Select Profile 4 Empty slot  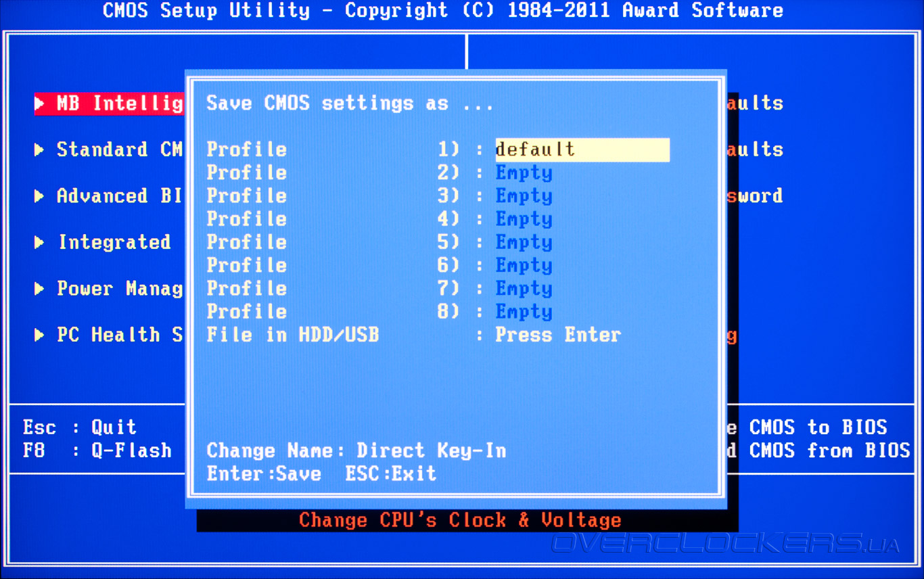click(524, 219)
